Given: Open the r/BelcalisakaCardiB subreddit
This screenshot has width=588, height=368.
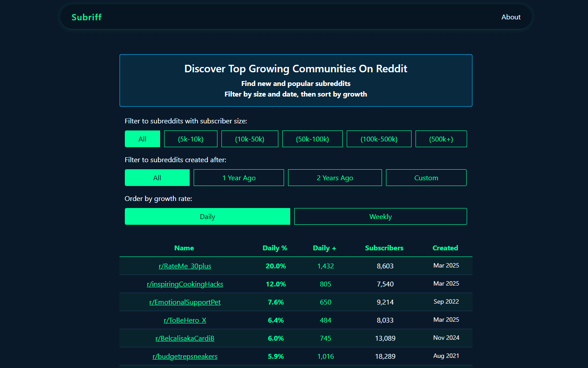Looking at the screenshot, I should [x=185, y=338].
